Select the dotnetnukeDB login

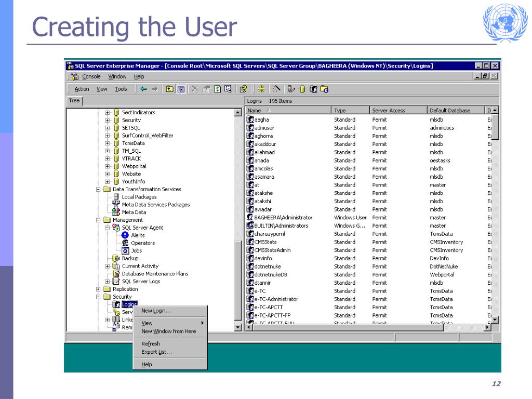369,274
